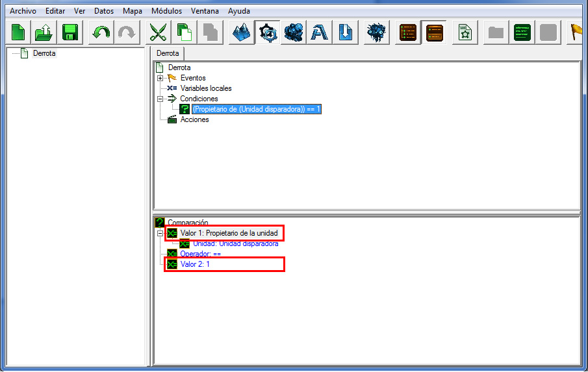This screenshot has height=372, width=588.
Task: Open the Data module blue spheres icon
Action: [293, 32]
